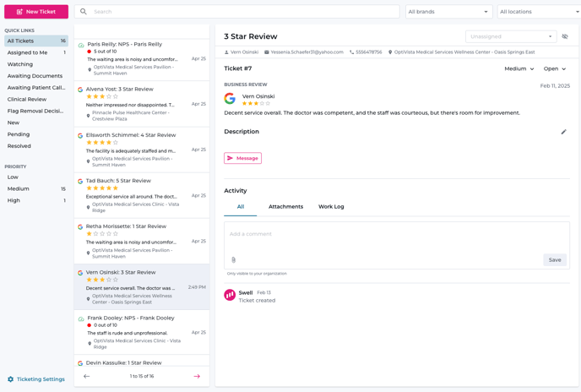Change Open status dropdown on ticket
The width and height of the screenshot is (581, 392).
click(555, 69)
